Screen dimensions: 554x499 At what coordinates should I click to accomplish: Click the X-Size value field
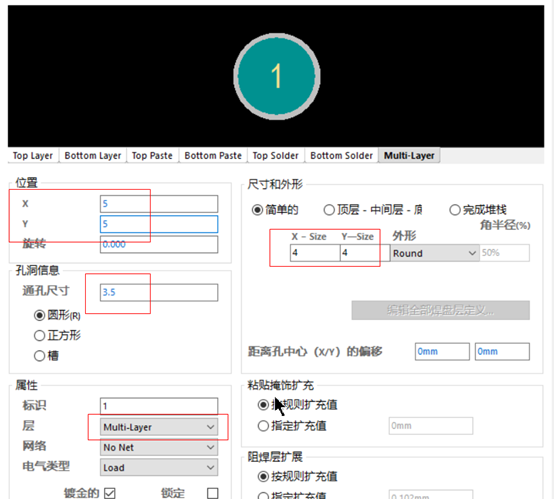315,253
